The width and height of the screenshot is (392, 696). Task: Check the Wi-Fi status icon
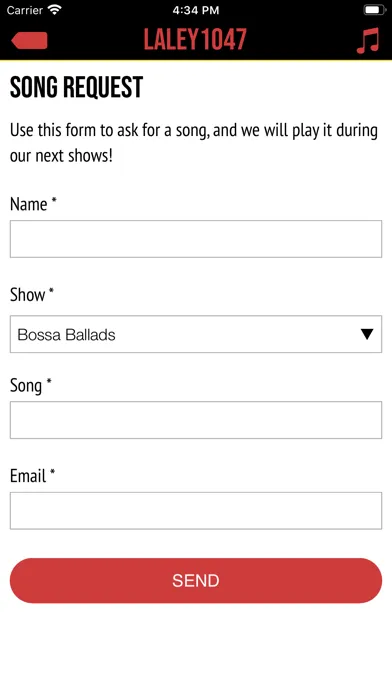(55, 10)
